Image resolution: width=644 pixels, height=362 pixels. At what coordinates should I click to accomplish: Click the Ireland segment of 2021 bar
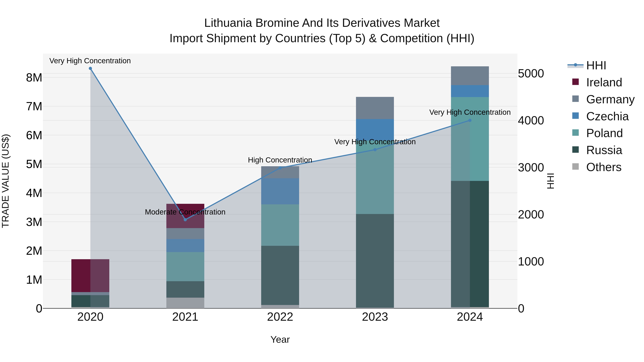(185, 216)
